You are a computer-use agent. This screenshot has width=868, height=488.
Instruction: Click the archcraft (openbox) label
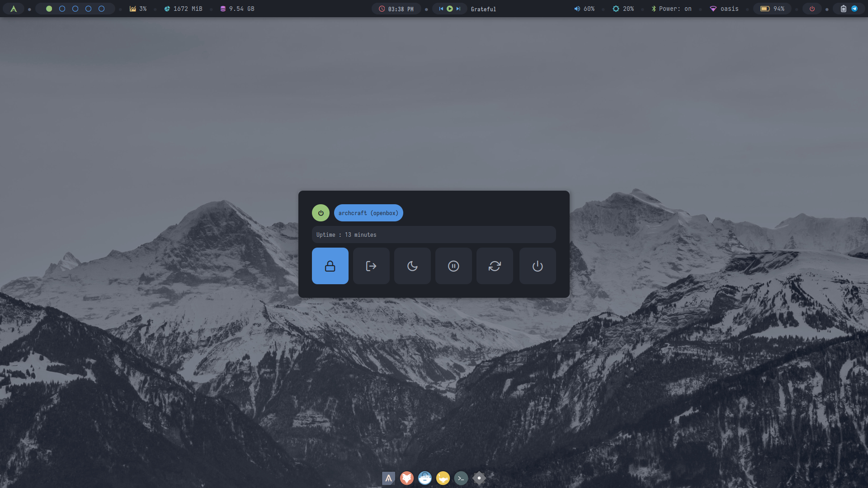click(368, 213)
